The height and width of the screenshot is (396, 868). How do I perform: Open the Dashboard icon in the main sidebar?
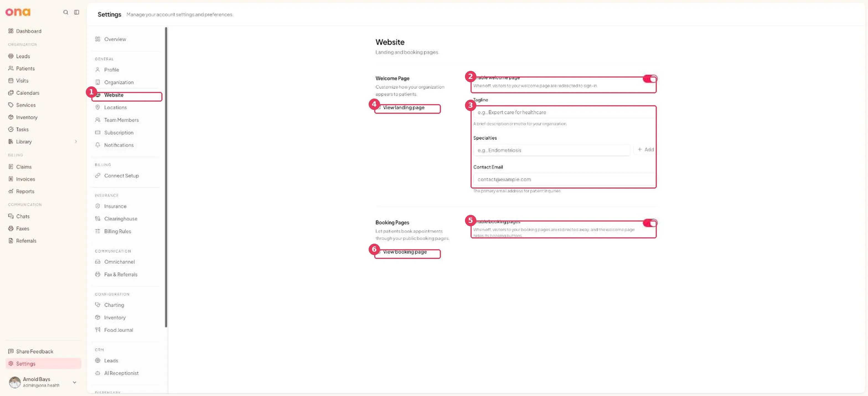[11, 31]
